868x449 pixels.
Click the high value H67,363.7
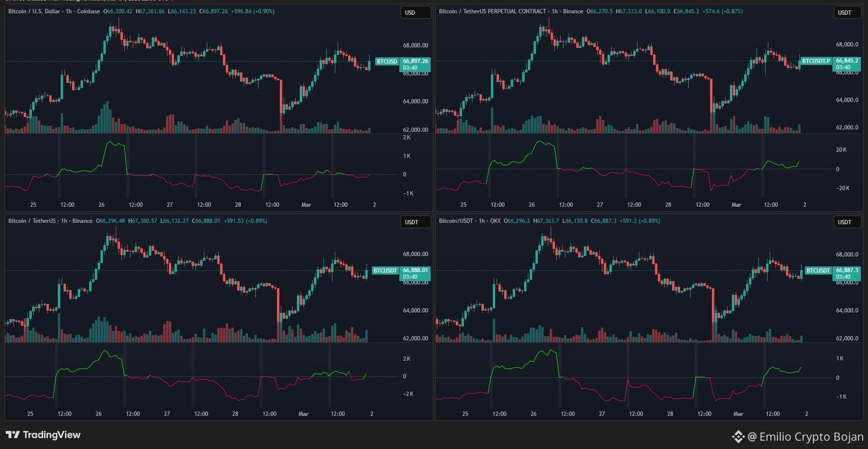546,220
